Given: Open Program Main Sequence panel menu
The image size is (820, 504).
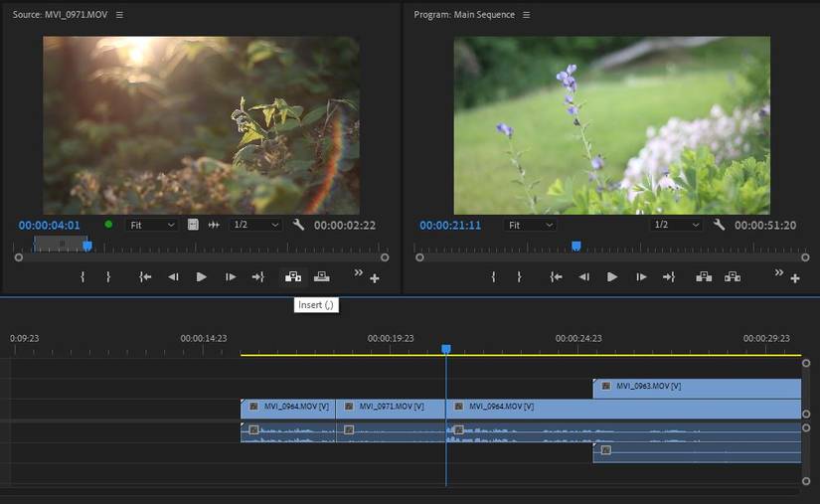Looking at the screenshot, I should pyautogui.click(x=527, y=15).
